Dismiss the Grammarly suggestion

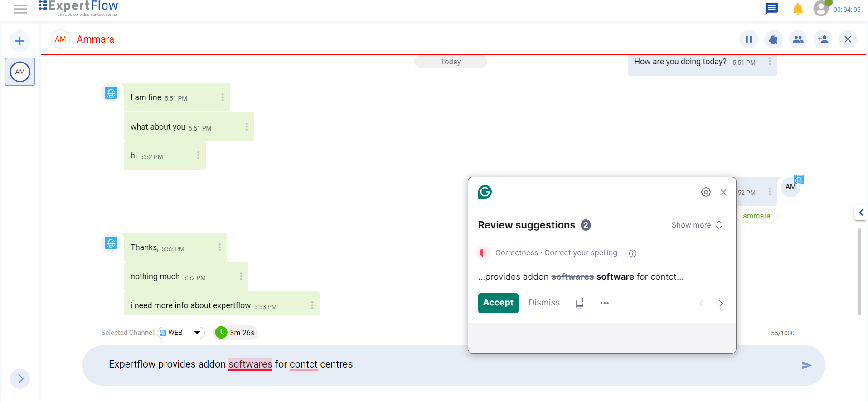[x=544, y=303]
